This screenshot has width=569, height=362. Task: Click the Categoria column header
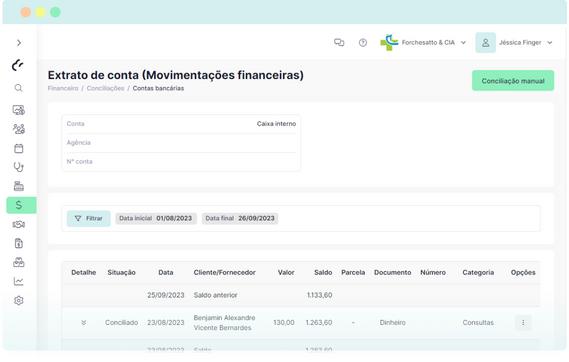click(x=478, y=272)
